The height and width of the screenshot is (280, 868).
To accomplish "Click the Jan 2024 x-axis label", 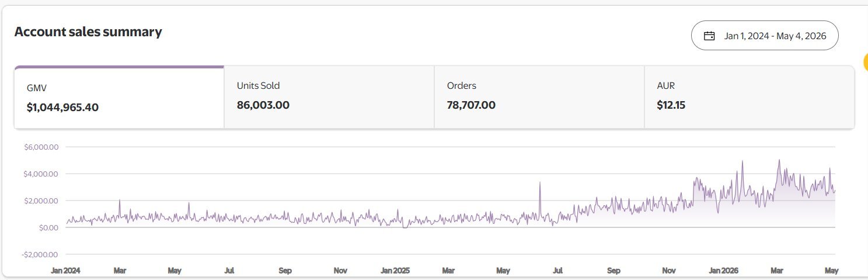I will pos(65,271).
